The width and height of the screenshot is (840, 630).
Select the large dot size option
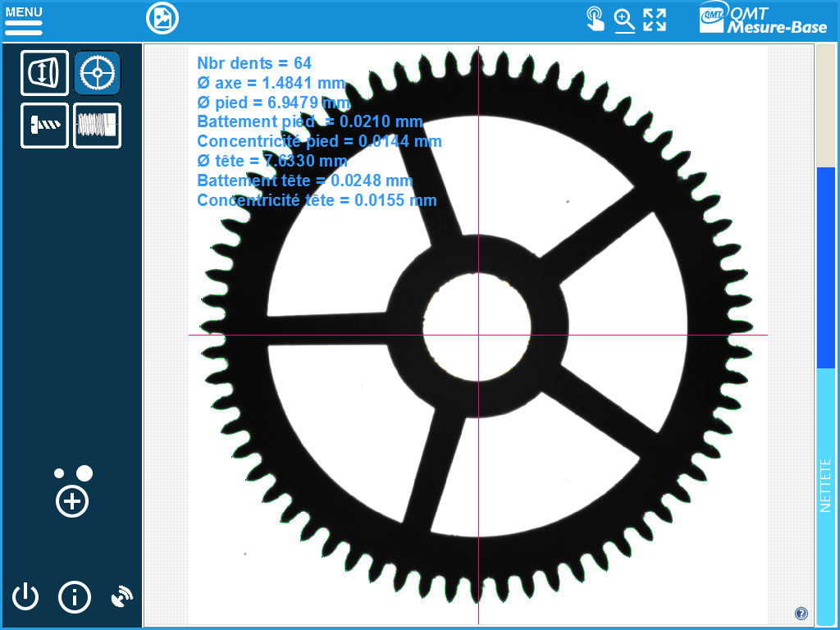(84, 473)
